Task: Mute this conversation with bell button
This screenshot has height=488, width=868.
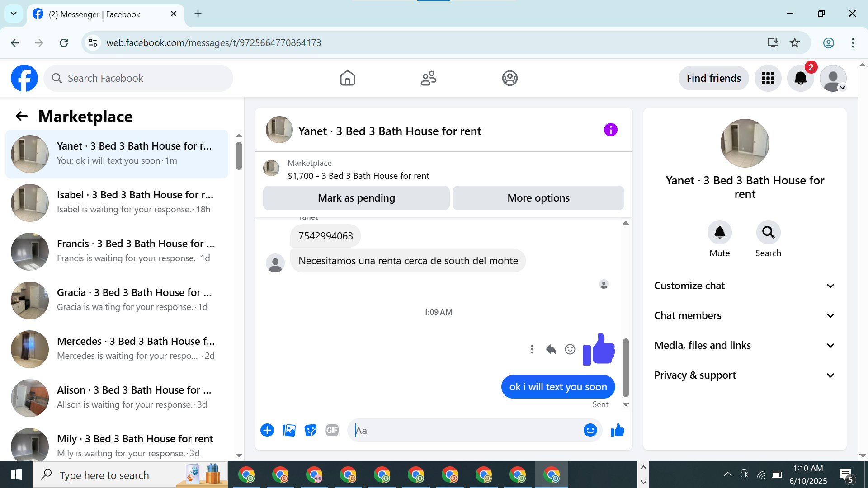Action: click(x=719, y=233)
